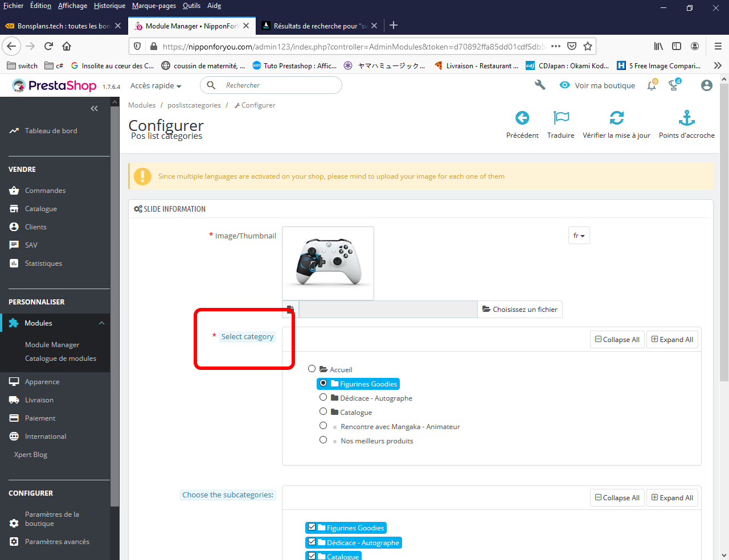Image resolution: width=729 pixels, height=560 pixels.
Task: Click Expand All in Select category panel
Action: point(672,340)
